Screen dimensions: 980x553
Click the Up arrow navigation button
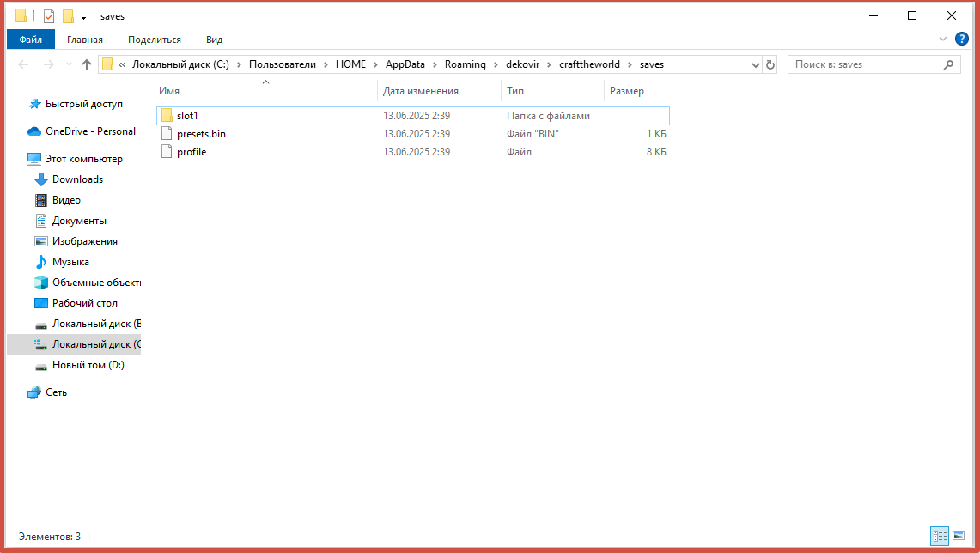87,64
